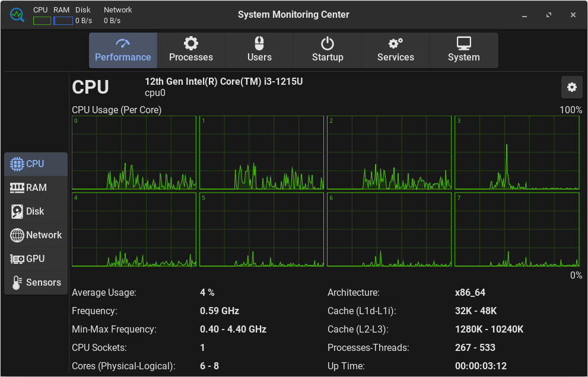Image resolution: width=588 pixels, height=377 pixels.
Task: Click the header RAM usage mini bar
Action: [x=63, y=21]
